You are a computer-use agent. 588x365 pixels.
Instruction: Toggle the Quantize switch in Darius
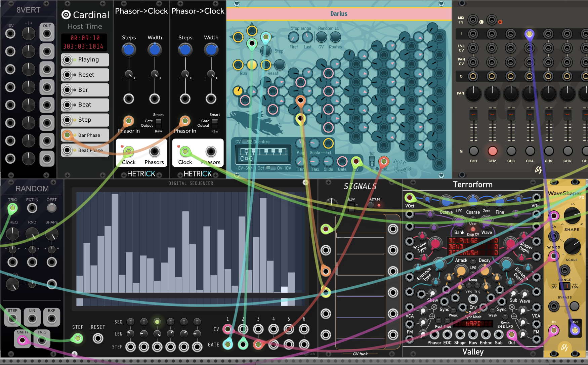(x=247, y=141)
